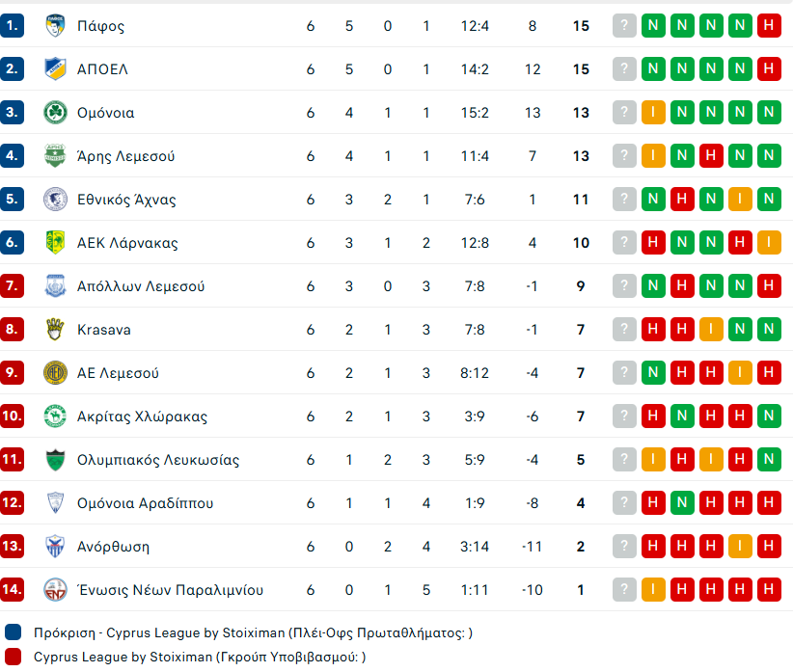Viewport: 793px width, 672px height.
Task: Select the ΑΕΚ Λάρνακας club logo
Action: pos(55,243)
